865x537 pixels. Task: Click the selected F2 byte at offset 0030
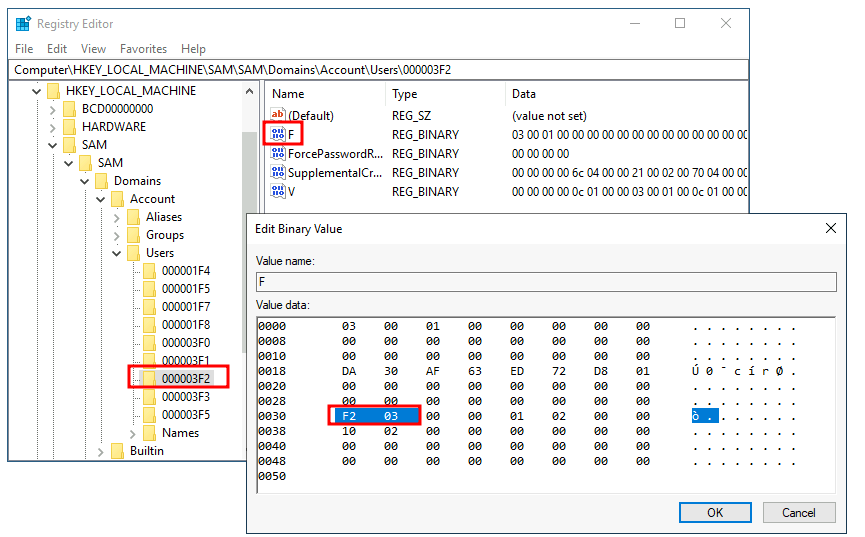coord(349,416)
